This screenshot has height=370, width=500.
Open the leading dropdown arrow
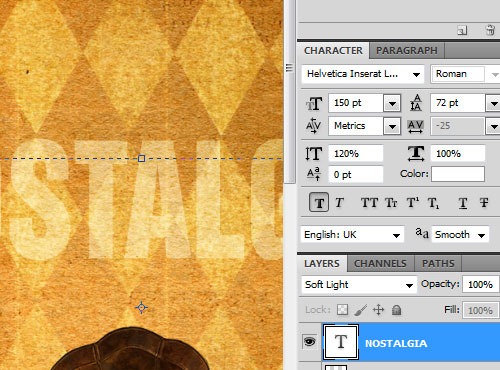[493, 103]
